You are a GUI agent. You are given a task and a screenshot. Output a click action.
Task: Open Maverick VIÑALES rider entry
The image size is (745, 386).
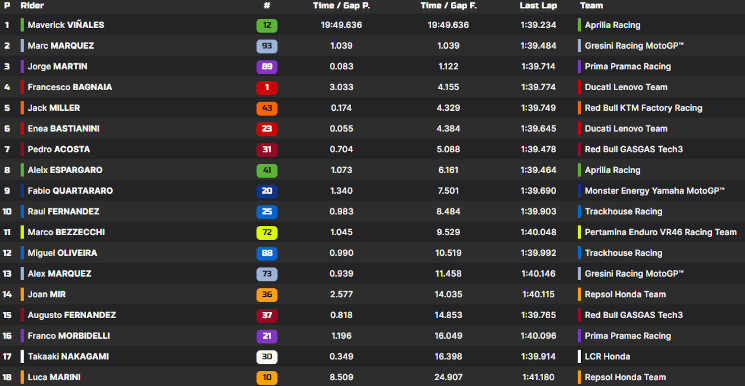click(66, 25)
